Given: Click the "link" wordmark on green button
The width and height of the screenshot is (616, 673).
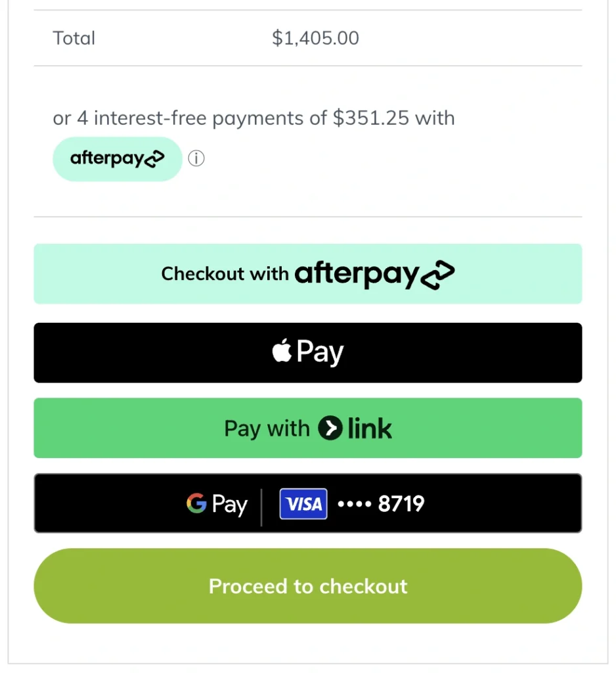Looking at the screenshot, I should 370,429.
